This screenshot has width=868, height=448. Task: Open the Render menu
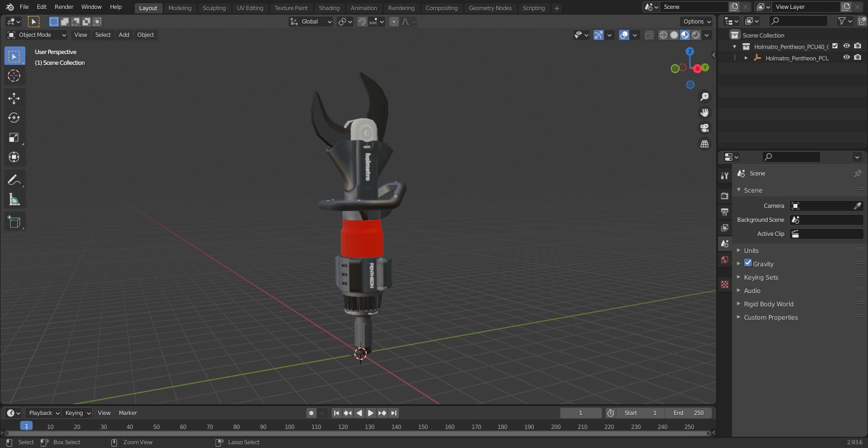pos(64,7)
